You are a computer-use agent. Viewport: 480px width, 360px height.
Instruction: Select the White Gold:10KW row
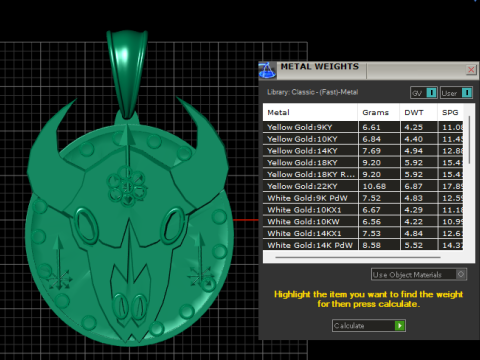pos(363,222)
